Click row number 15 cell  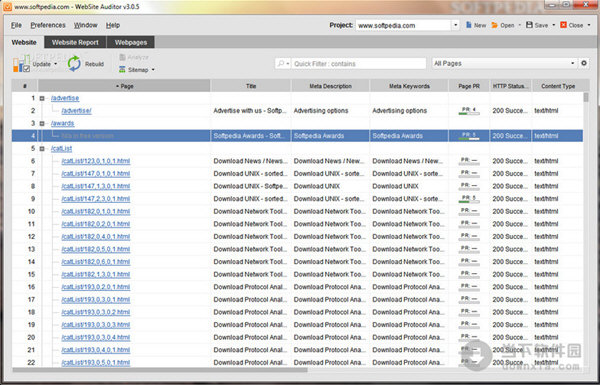tap(31, 274)
